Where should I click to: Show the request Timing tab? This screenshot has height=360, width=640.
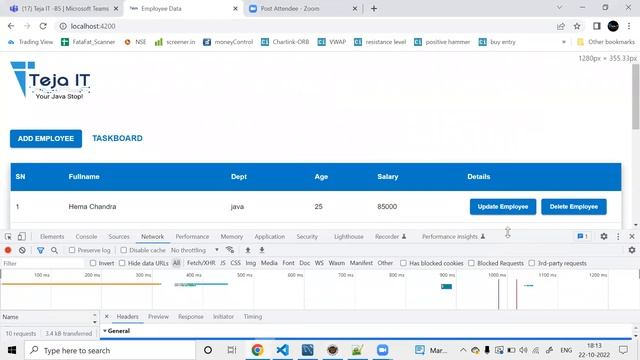tap(253, 316)
